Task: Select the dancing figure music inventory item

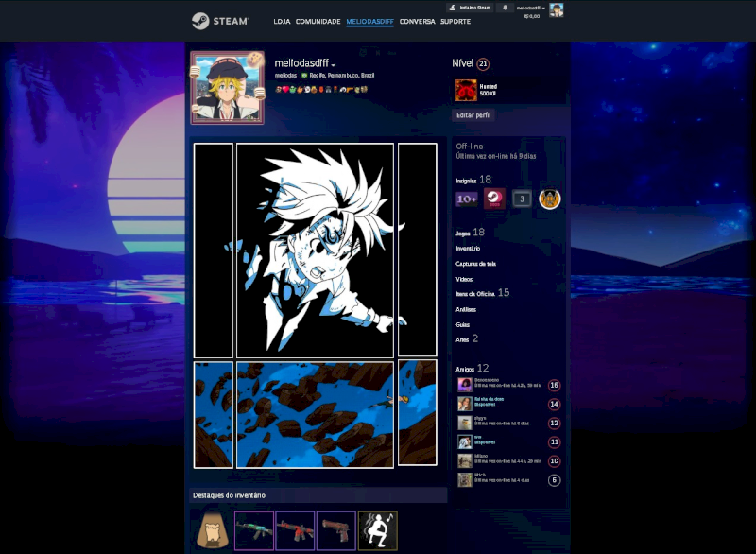Action: click(x=377, y=530)
